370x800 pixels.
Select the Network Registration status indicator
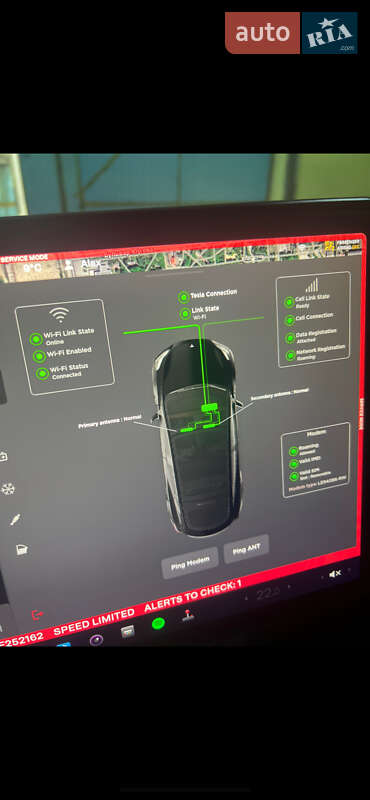pyautogui.click(x=290, y=355)
